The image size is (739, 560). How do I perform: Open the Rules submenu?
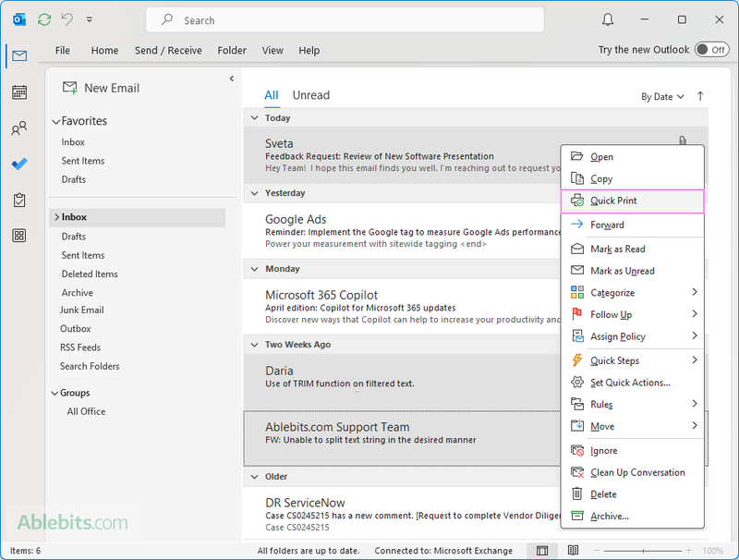click(633, 404)
